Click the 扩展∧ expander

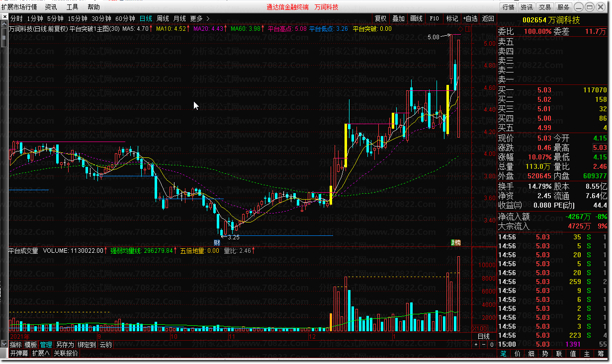(x=41, y=354)
